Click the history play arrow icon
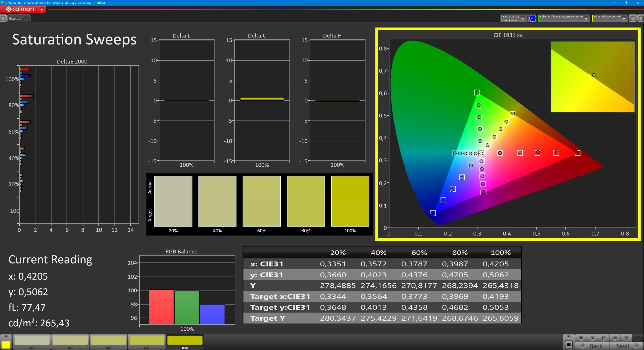This screenshot has width=644, height=350. [3, 18]
